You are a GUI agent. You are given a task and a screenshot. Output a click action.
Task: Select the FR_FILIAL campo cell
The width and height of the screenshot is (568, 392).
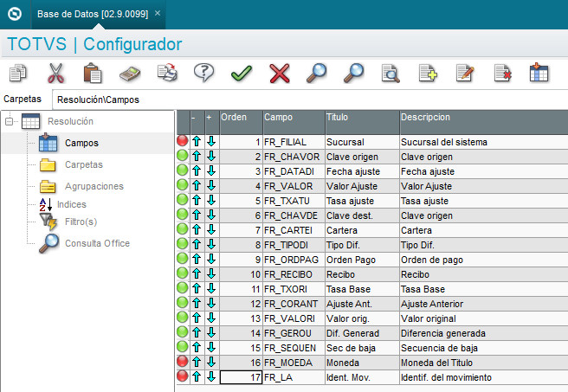(294, 142)
